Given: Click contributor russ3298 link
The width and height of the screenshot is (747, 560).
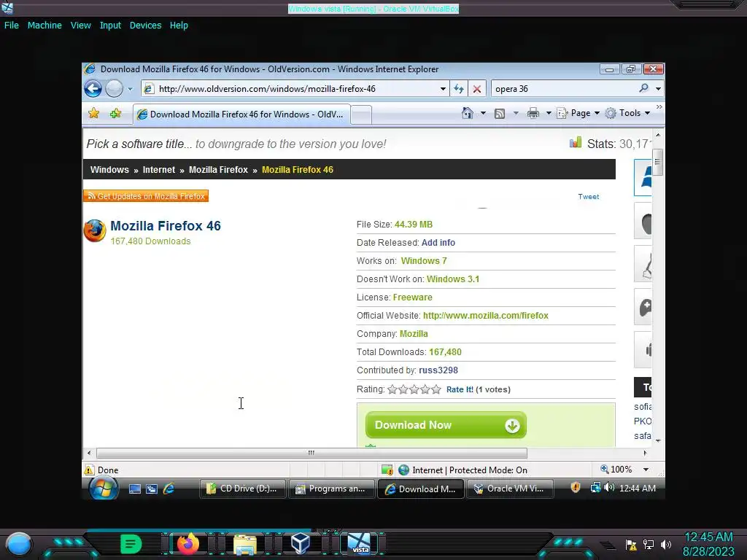Looking at the screenshot, I should (438, 370).
